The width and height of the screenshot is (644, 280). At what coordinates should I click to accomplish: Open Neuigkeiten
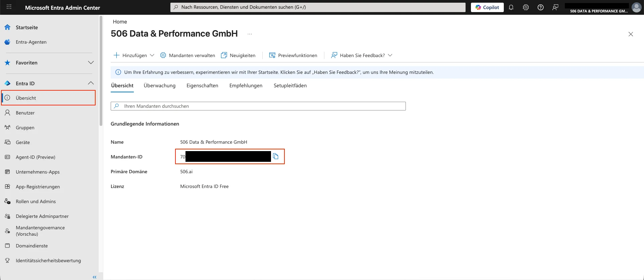(x=238, y=55)
